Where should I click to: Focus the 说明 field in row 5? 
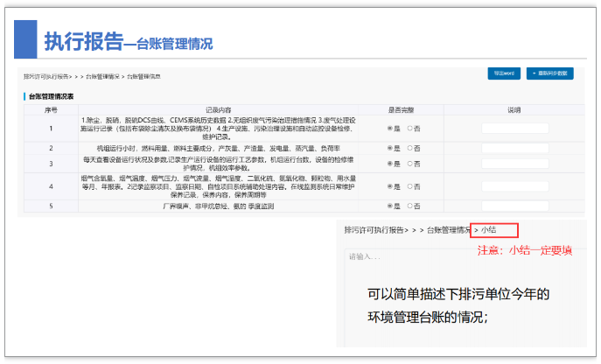click(514, 206)
